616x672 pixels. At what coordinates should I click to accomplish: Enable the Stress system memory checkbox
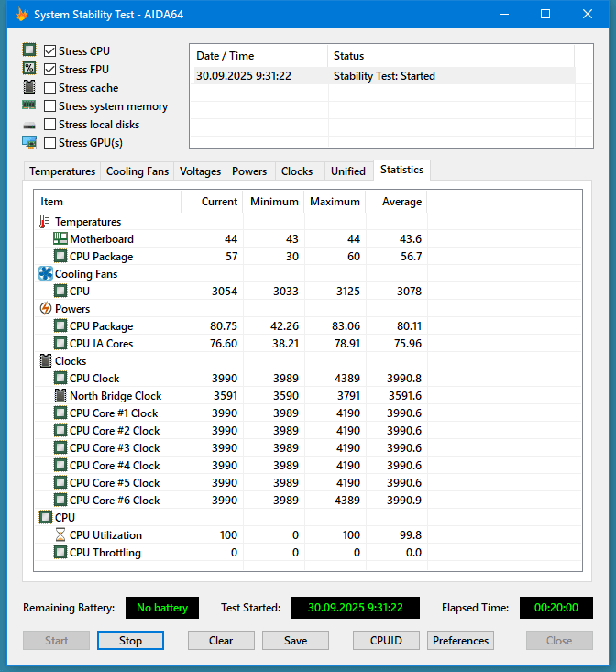click(x=50, y=106)
